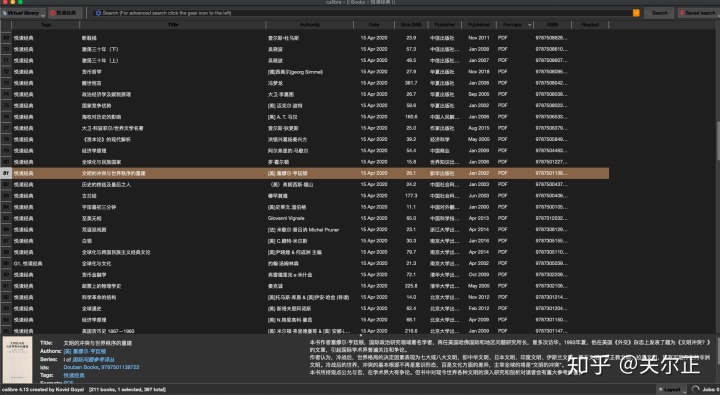Sort by the Publisher column header
The image size is (720, 395).
click(x=444, y=25)
